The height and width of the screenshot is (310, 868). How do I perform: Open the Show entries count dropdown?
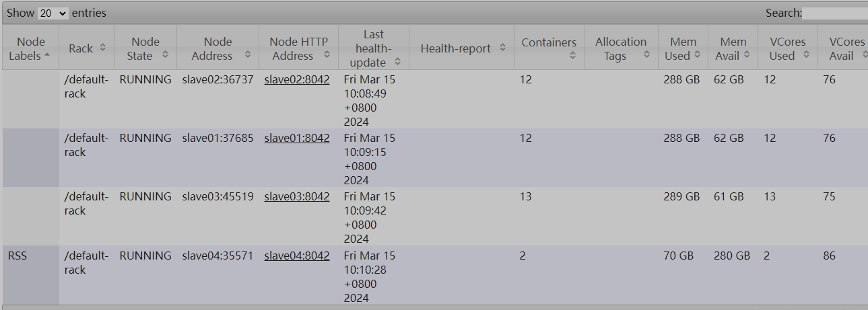53,13
